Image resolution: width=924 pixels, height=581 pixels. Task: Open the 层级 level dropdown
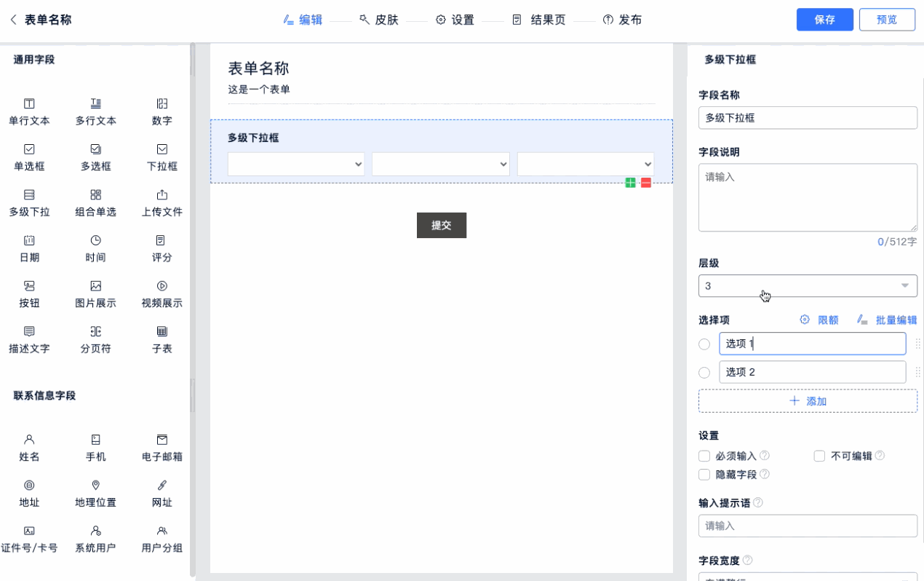click(808, 286)
